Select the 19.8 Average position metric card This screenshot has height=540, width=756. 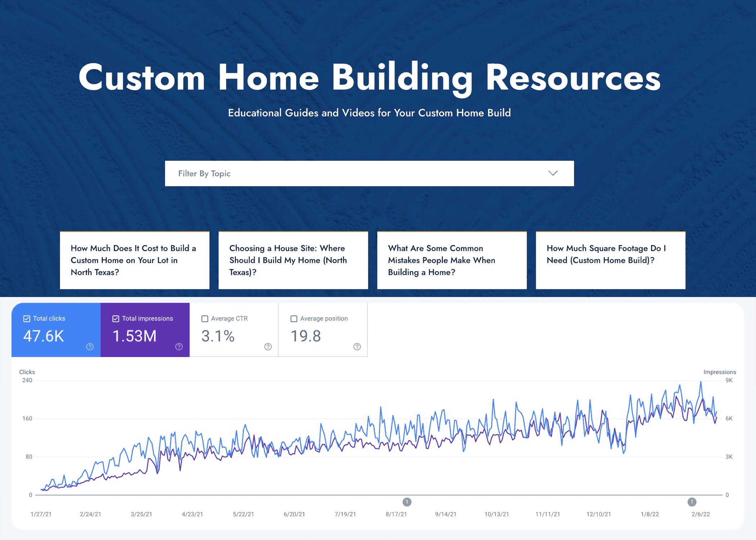click(323, 330)
